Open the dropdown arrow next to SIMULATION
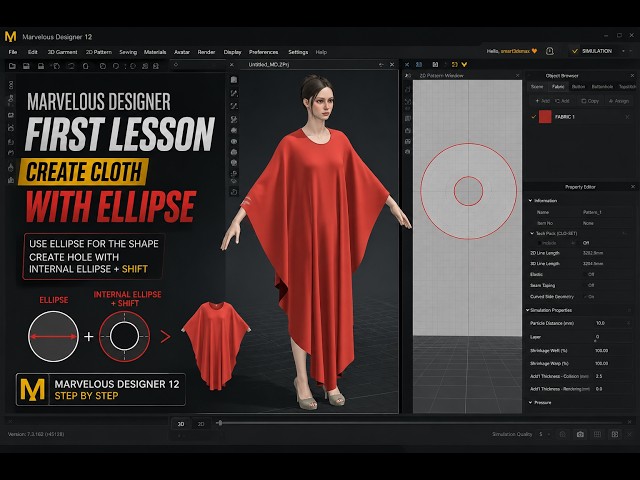Image resolution: width=640 pixels, height=480 pixels. (x=624, y=51)
